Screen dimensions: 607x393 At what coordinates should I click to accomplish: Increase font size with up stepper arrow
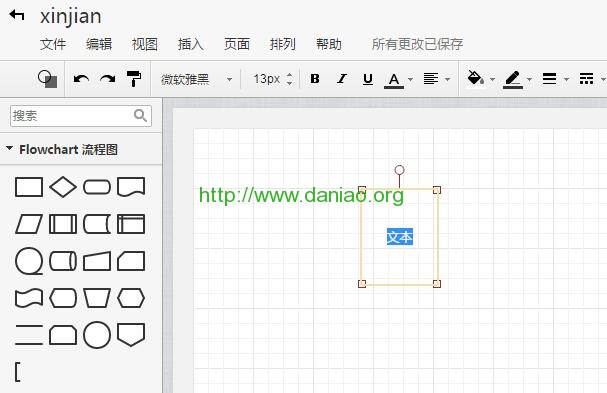[x=290, y=75]
